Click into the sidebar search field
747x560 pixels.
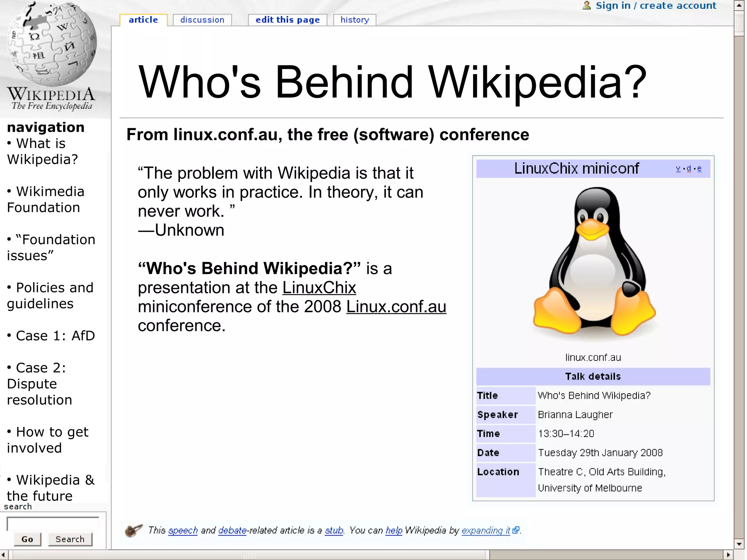[x=53, y=524]
